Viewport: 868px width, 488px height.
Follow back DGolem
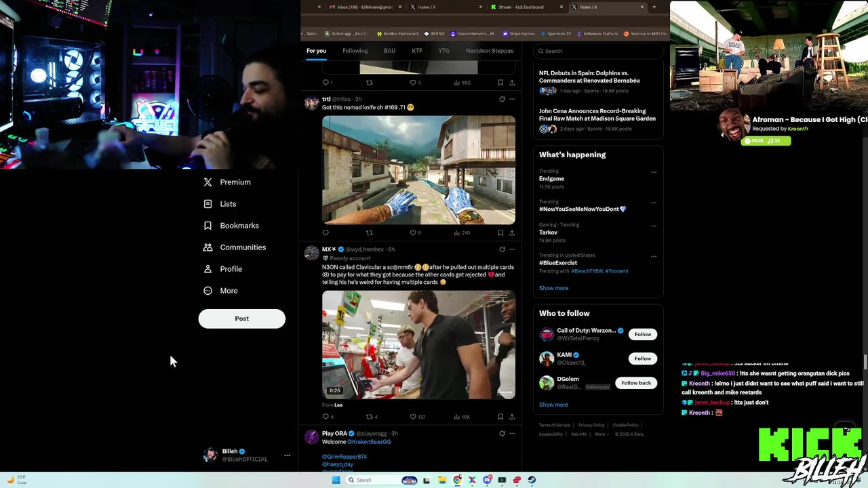pyautogui.click(x=636, y=383)
